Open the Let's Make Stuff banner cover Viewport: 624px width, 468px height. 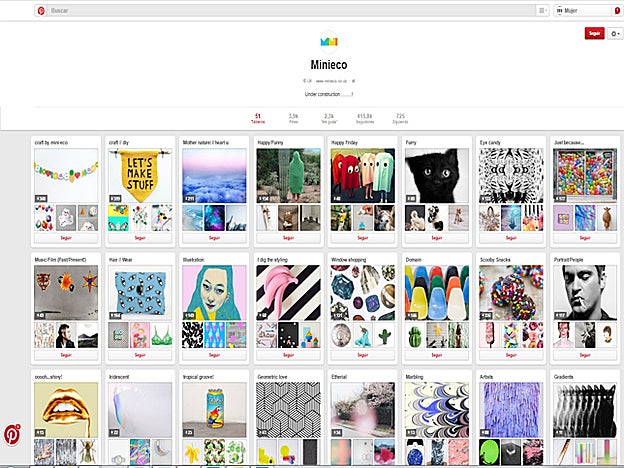click(140, 176)
